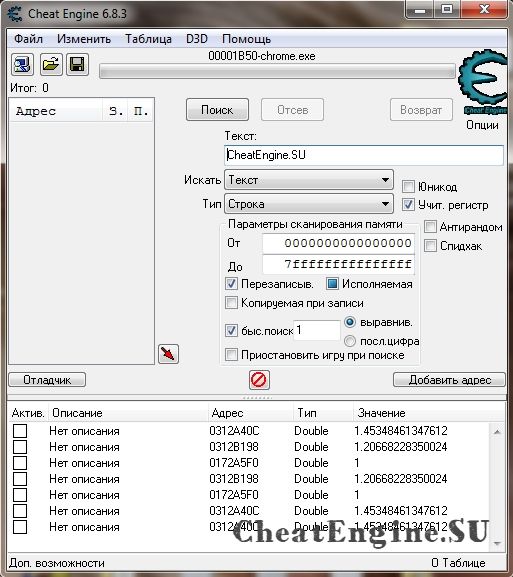
Task: Click the Cheat Engine title bar icon
Action: (15, 14)
